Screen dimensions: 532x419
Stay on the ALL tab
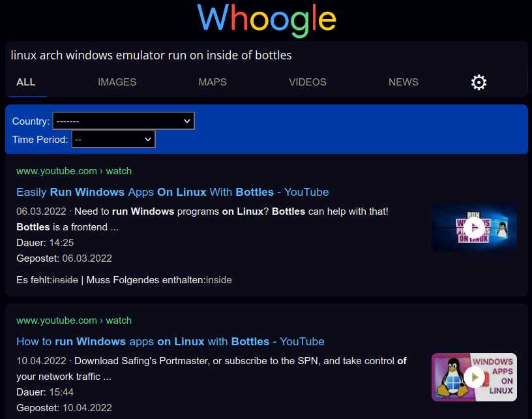26,82
